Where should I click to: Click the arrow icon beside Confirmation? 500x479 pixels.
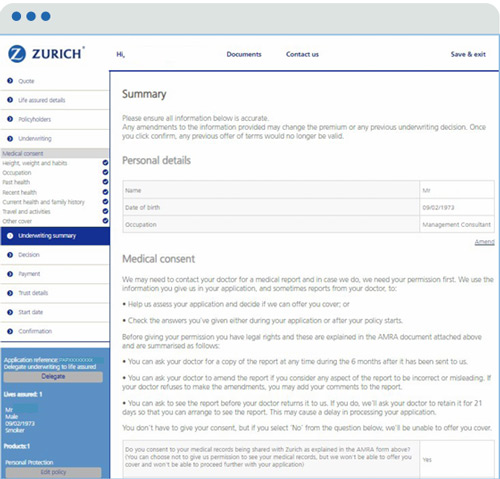[10, 331]
